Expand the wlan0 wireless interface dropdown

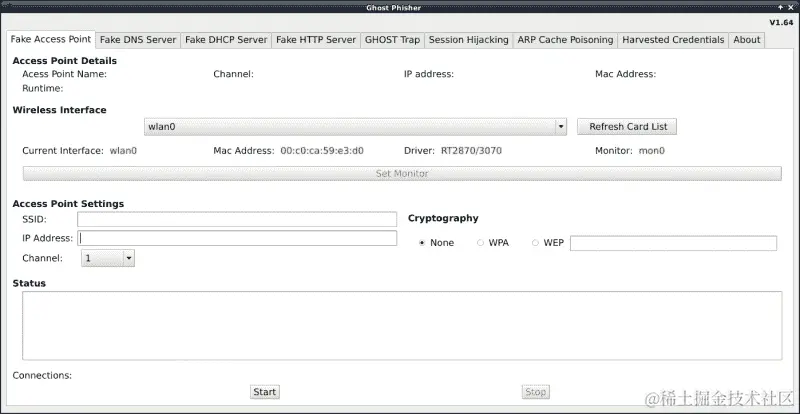click(355, 127)
